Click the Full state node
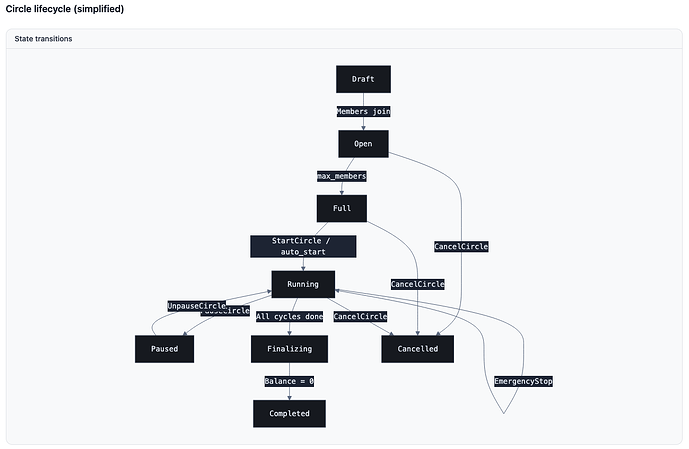The height and width of the screenshot is (449, 689). point(342,209)
